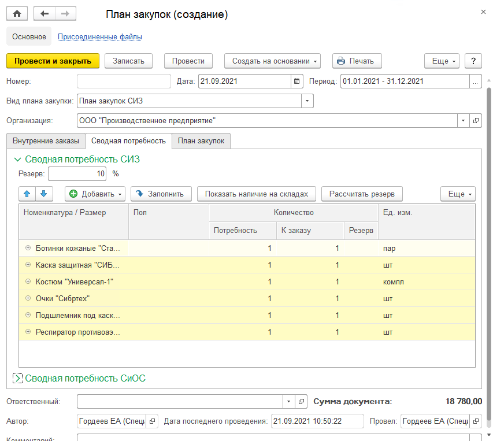The width and height of the screenshot is (493, 448).
Task: Click the Провести и закрыть button
Action: 53,61
